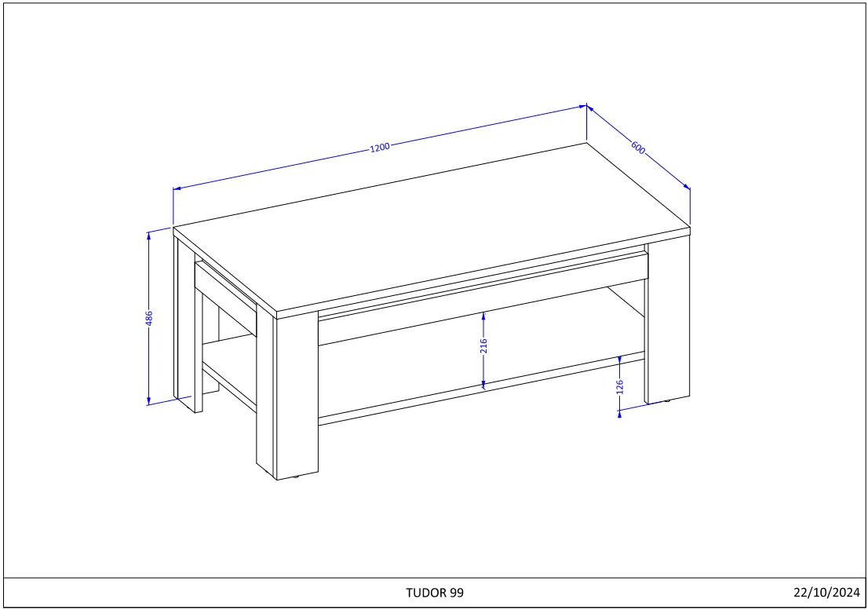868x610 pixels.
Task: Select the 216 shelf clearance dimension
Action: click(483, 346)
